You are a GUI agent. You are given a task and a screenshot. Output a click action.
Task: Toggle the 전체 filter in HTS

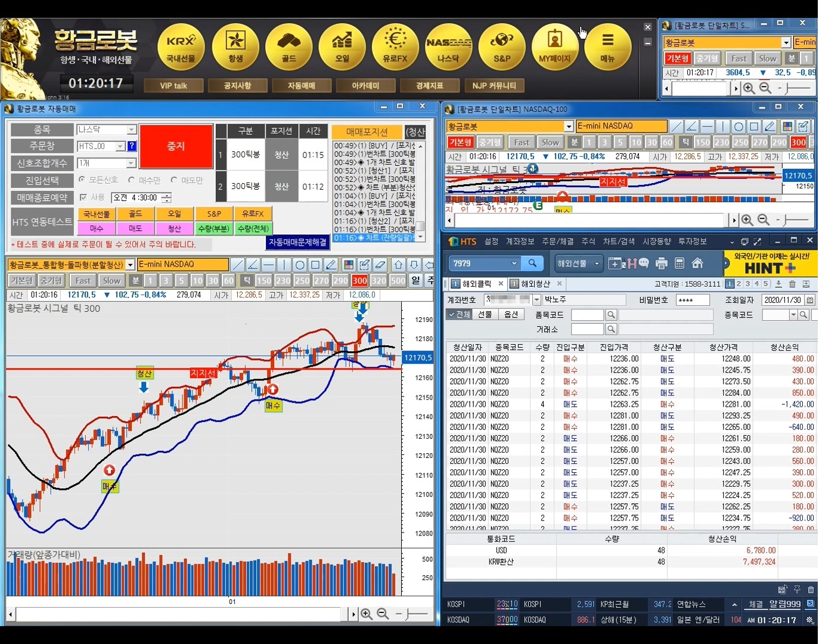click(x=460, y=314)
